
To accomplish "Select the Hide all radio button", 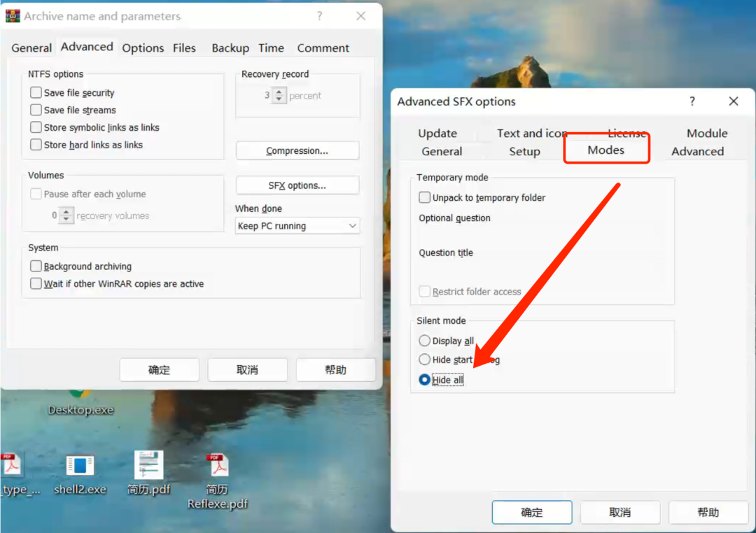I will [x=424, y=379].
